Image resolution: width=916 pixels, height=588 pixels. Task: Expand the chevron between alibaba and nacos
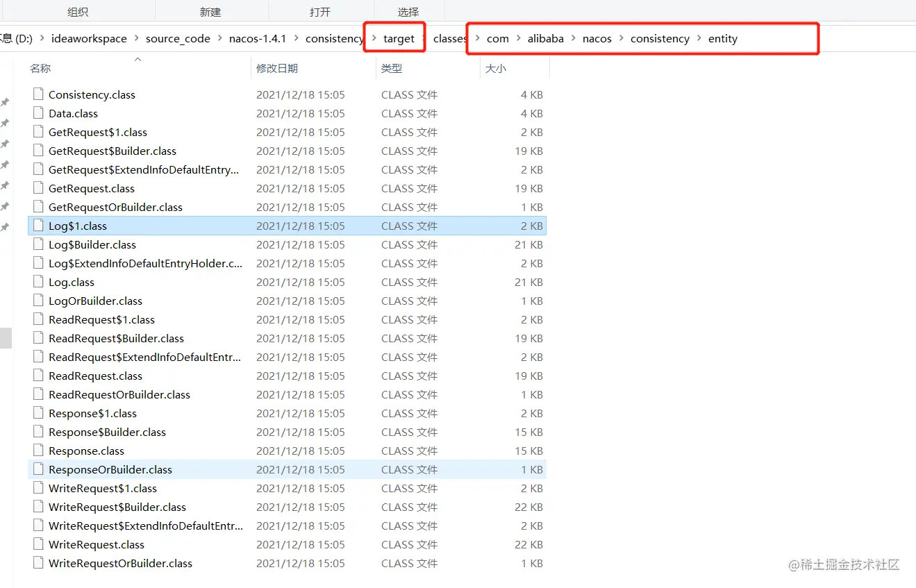pyautogui.click(x=573, y=39)
